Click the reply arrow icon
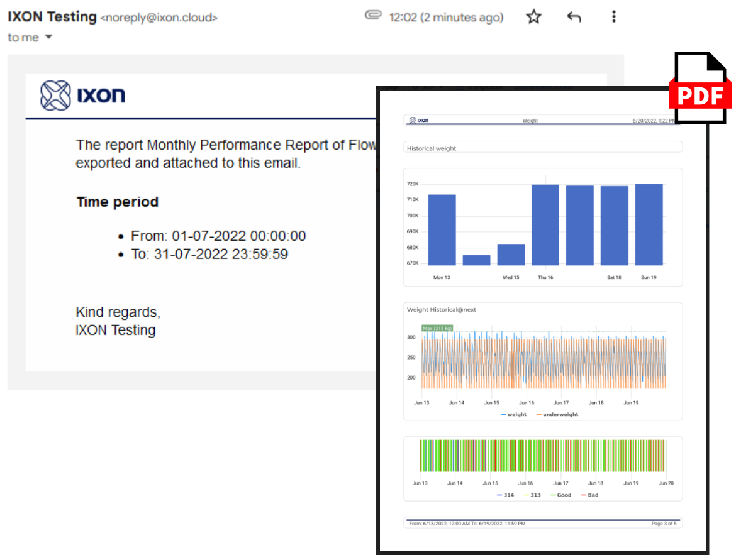The image size is (736, 560). (574, 17)
